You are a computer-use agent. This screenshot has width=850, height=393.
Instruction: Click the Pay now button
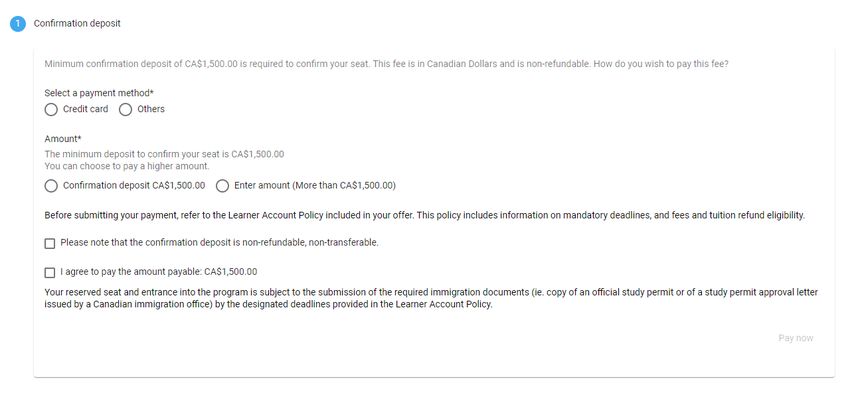795,338
